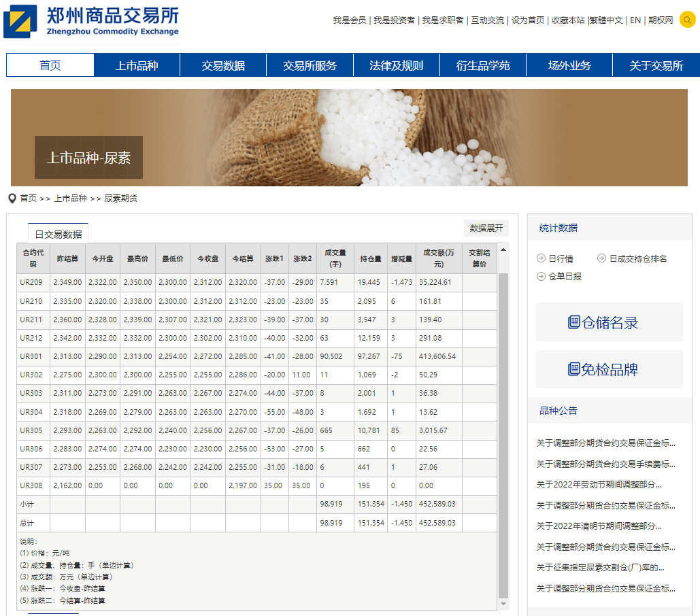Click the document icon beside 免检品牌
This screenshot has width=700, height=616.
tap(573, 369)
